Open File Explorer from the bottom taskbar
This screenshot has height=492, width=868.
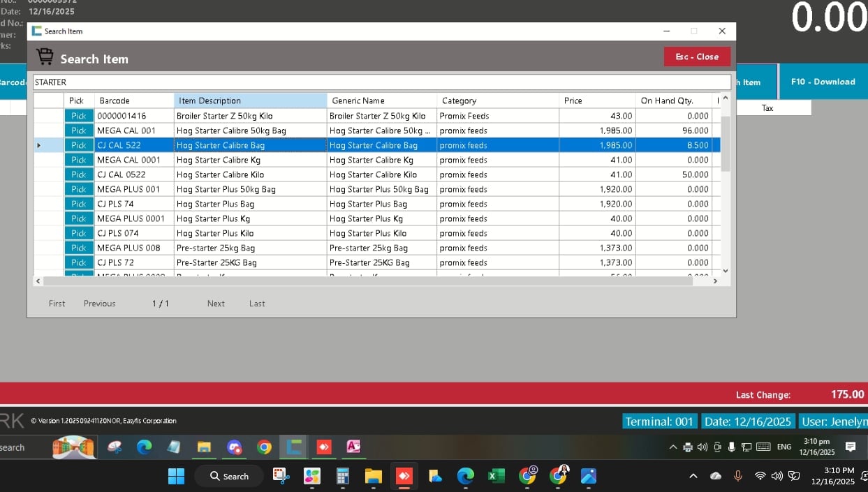click(x=374, y=476)
